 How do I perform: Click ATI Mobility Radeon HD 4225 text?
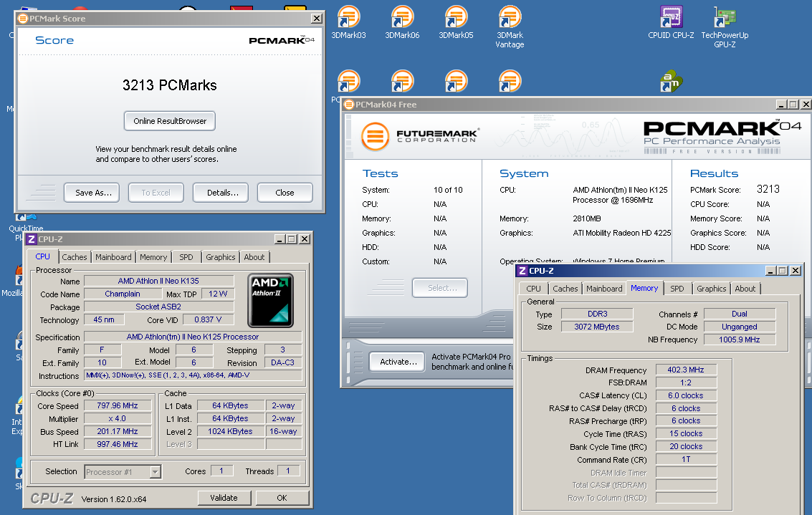tap(621, 233)
